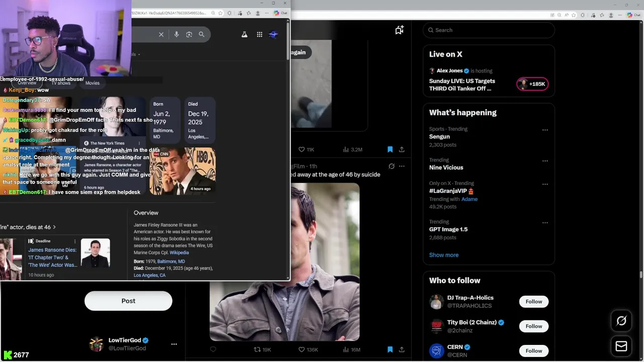Image resolution: width=644 pixels, height=362 pixels.
Task: Open the X Messages envelope button
Action: coord(621,346)
